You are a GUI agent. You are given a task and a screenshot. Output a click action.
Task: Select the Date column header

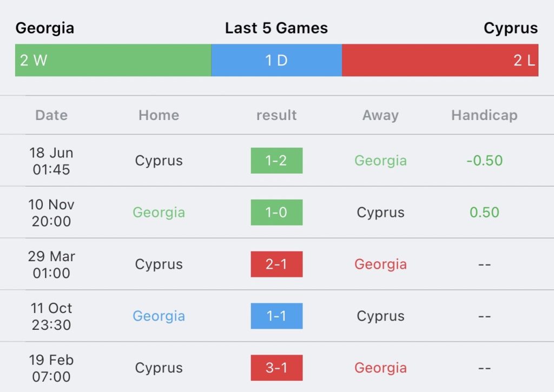pyautogui.click(x=51, y=115)
